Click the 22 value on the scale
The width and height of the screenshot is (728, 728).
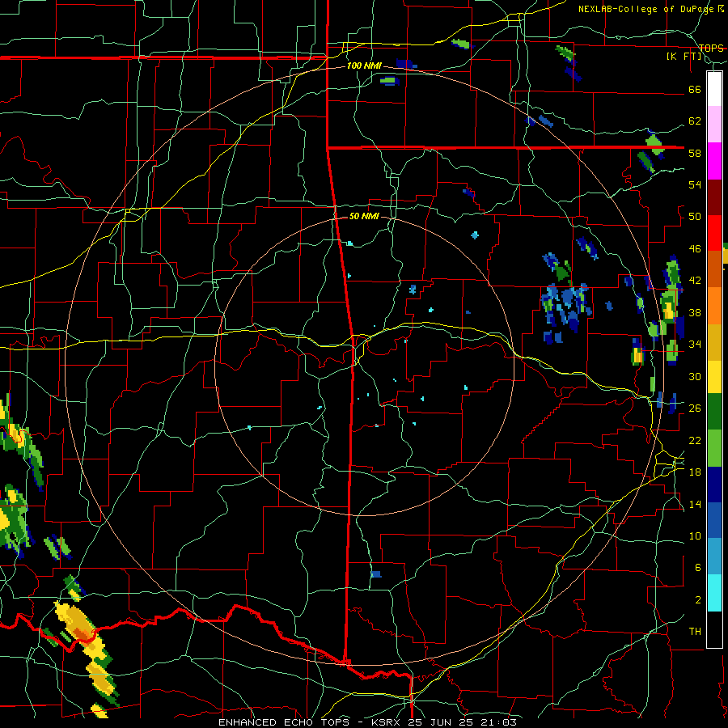tap(695, 440)
